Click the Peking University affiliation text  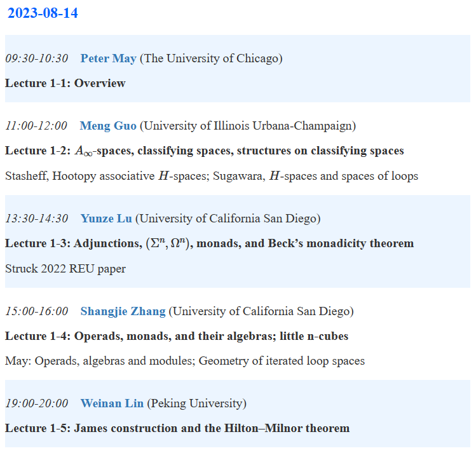[x=196, y=403]
